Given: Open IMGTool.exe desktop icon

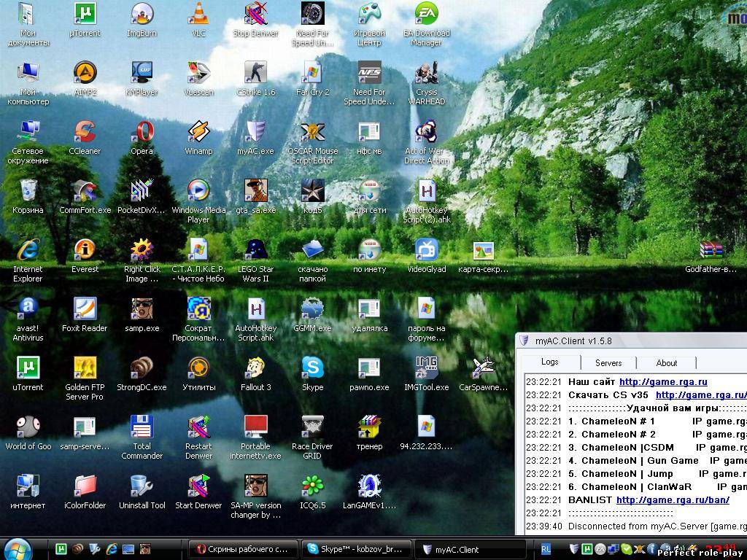Looking at the screenshot, I should (426, 374).
